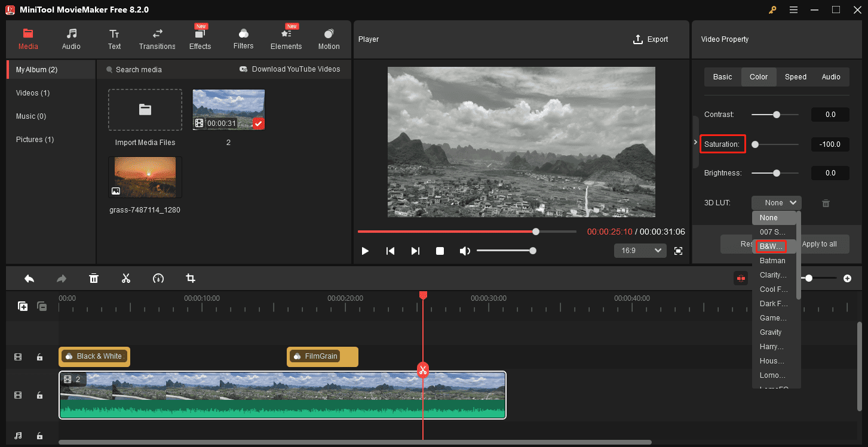Click the Brightness value field
The width and height of the screenshot is (868, 447).
[830, 173]
